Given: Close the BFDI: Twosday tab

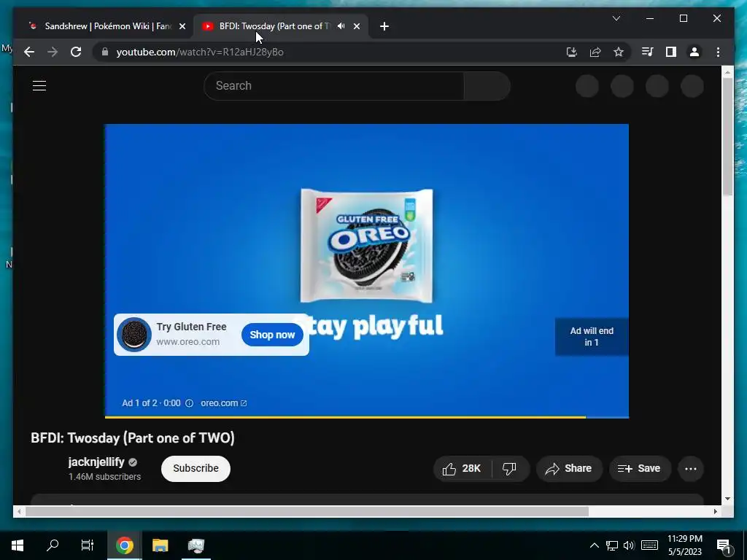Looking at the screenshot, I should coord(357,26).
